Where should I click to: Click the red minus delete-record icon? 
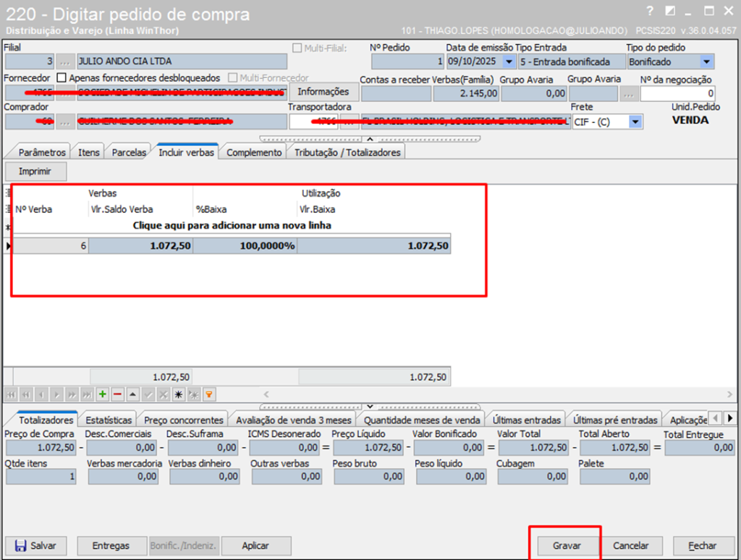117,394
